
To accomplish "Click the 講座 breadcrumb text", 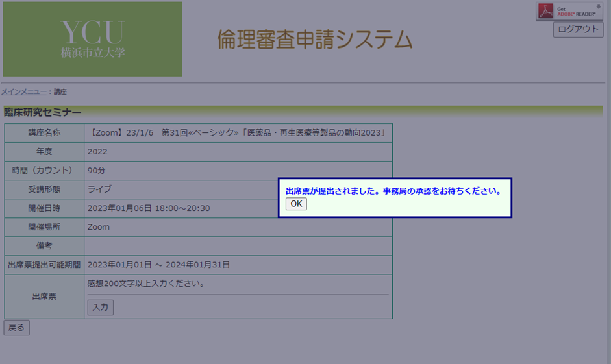I will coord(60,92).
